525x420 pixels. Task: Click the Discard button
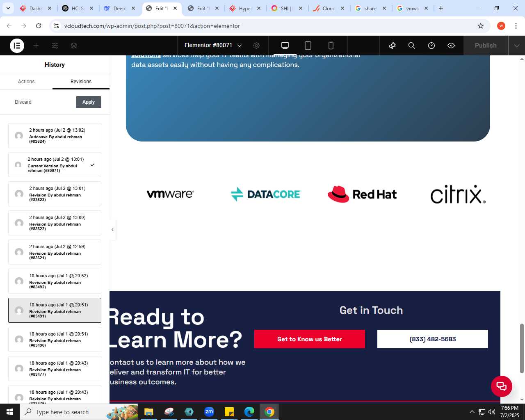coord(23,102)
